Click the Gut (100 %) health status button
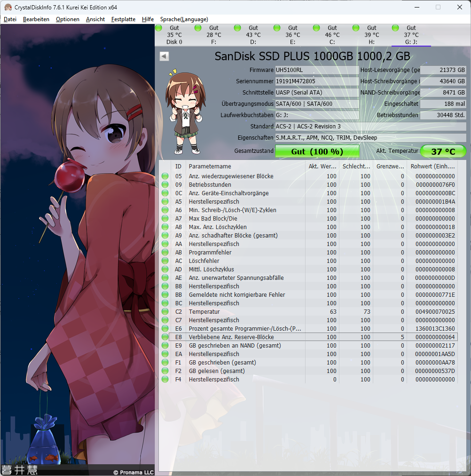Viewport: 471px width, 476px height. [317, 151]
